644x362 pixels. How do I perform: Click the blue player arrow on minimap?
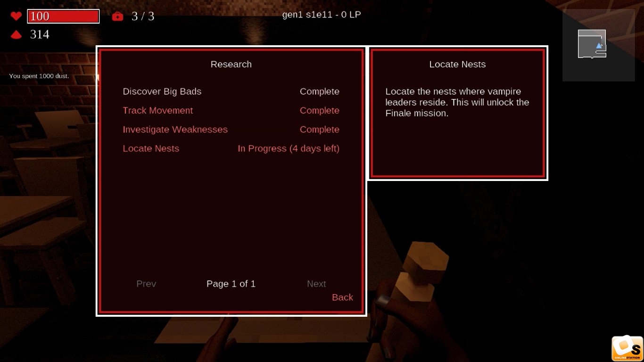pos(599,46)
